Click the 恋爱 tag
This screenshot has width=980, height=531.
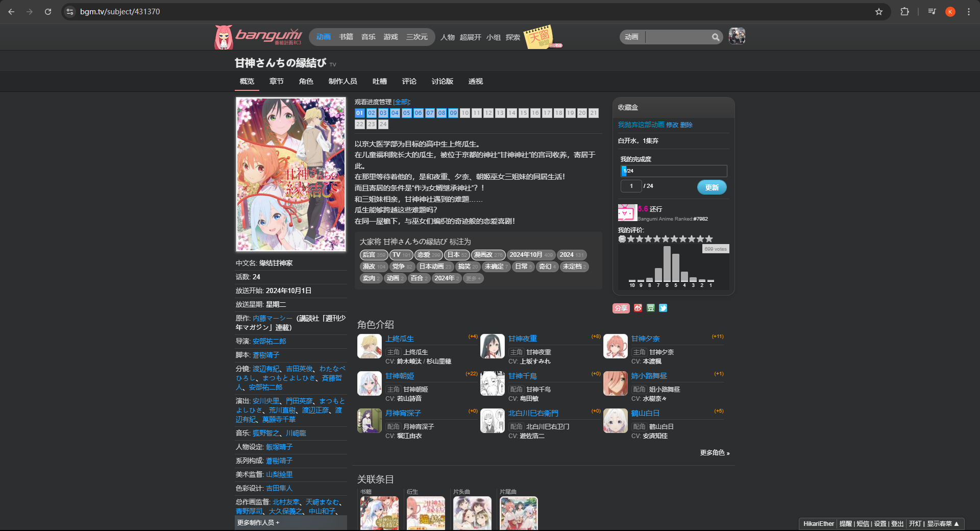click(428, 255)
